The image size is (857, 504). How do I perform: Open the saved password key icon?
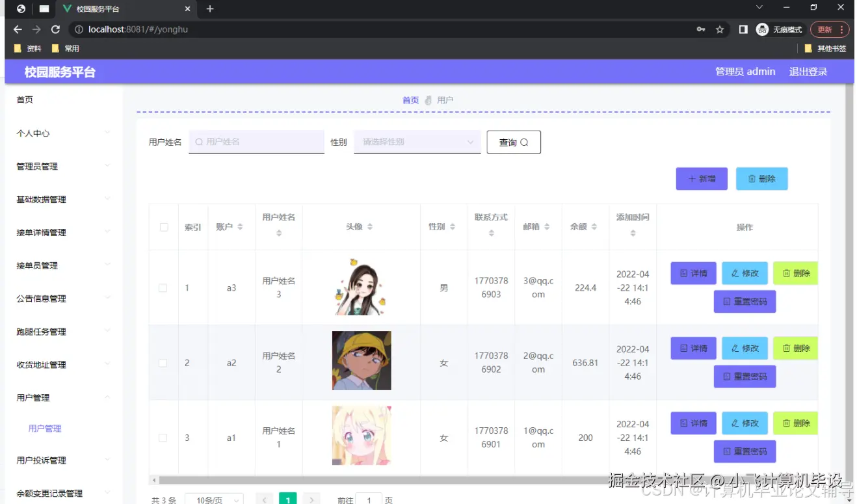pos(701,29)
